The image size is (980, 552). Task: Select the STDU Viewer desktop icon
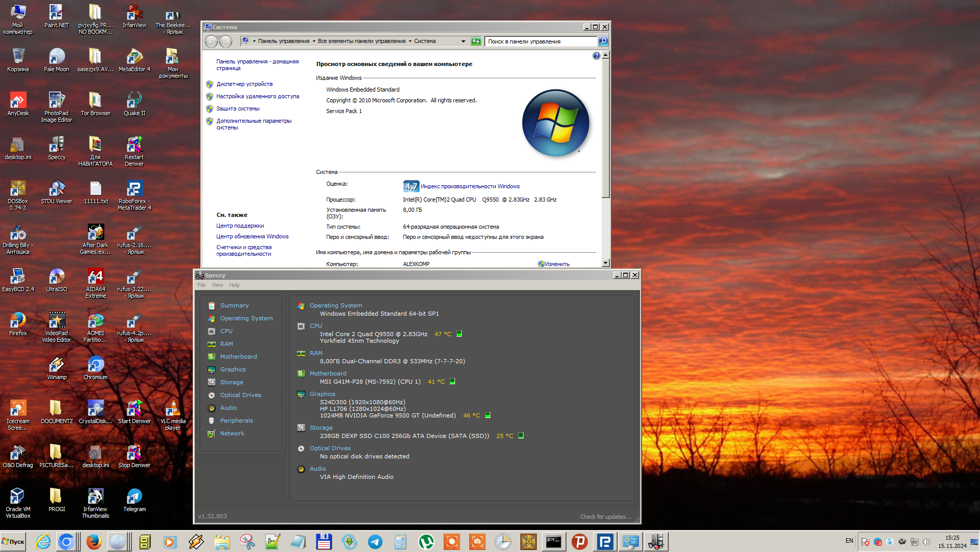click(x=57, y=192)
